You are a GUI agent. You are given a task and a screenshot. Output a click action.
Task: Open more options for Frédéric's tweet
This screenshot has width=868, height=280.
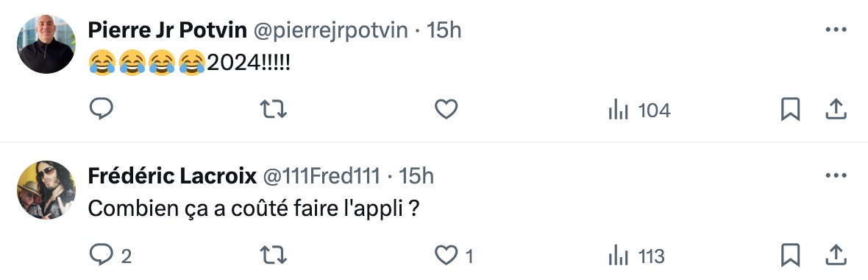(836, 176)
